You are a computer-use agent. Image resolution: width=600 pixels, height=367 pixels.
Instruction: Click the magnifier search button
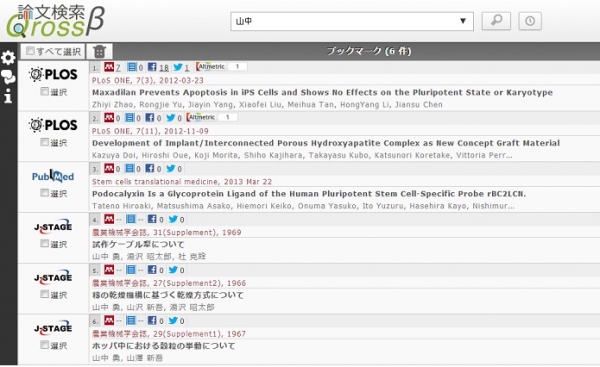[496, 21]
